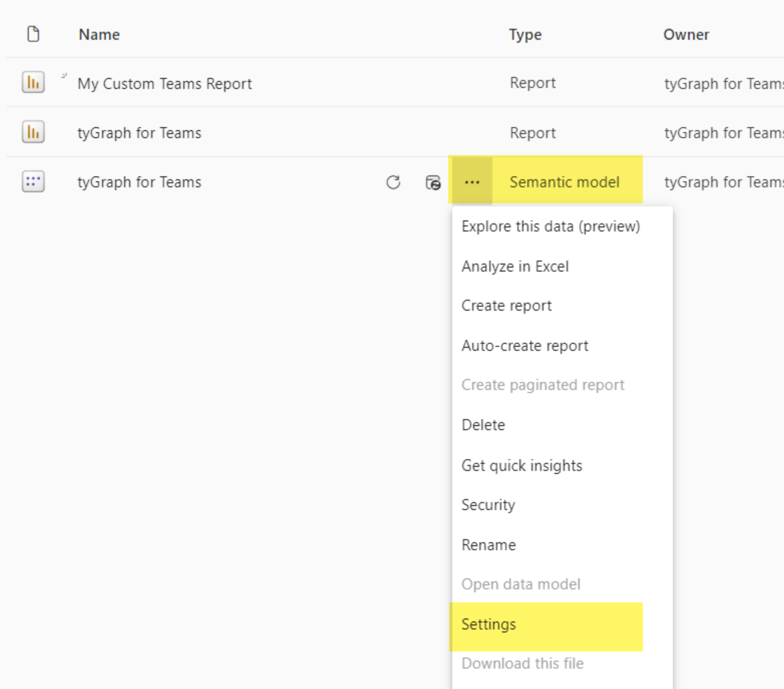Screen dimensions: 784x689
Task: Select Rename in the context menu
Action: [488, 545]
